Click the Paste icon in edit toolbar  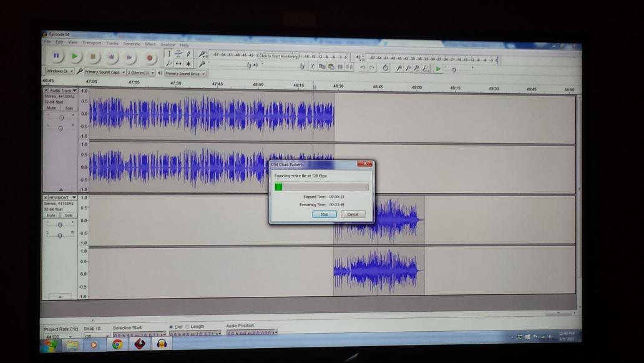331,67
